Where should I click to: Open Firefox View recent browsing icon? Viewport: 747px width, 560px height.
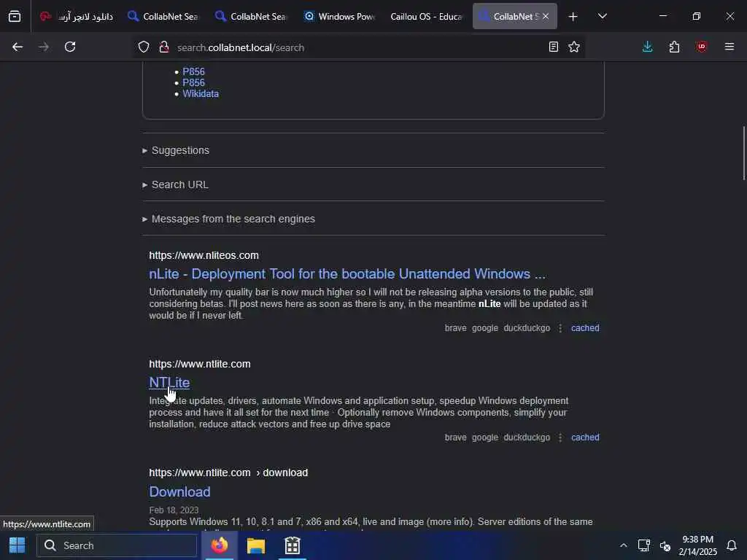click(15, 16)
